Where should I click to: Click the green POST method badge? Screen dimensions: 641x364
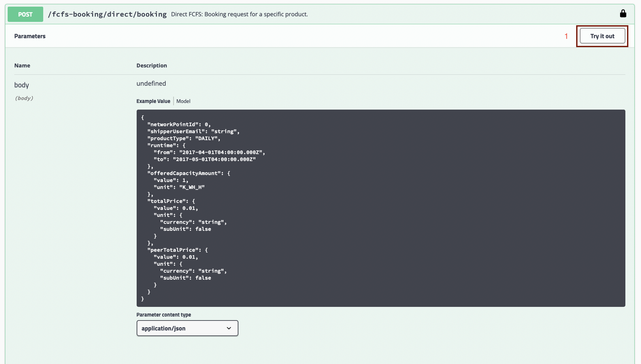click(x=25, y=14)
